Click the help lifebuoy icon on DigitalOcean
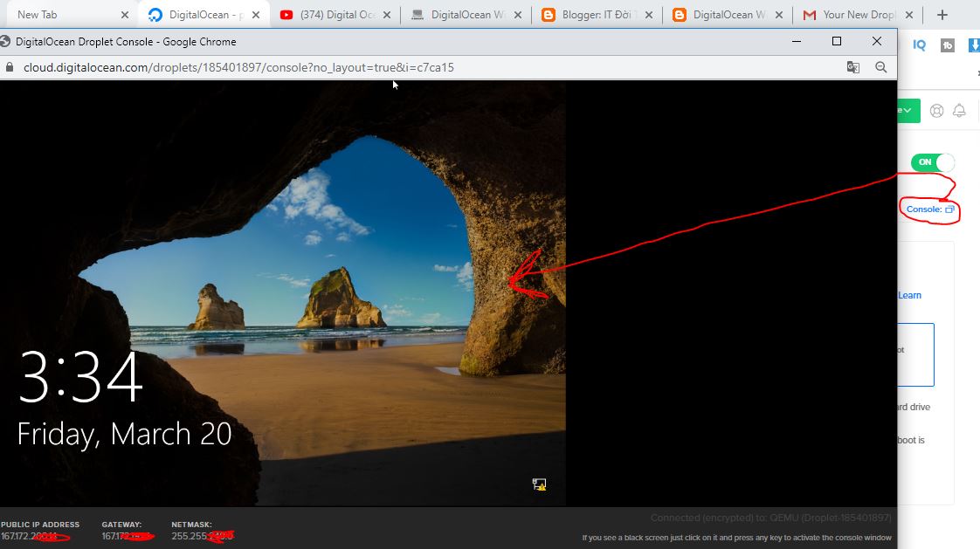 pyautogui.click(x=936, y=110)
